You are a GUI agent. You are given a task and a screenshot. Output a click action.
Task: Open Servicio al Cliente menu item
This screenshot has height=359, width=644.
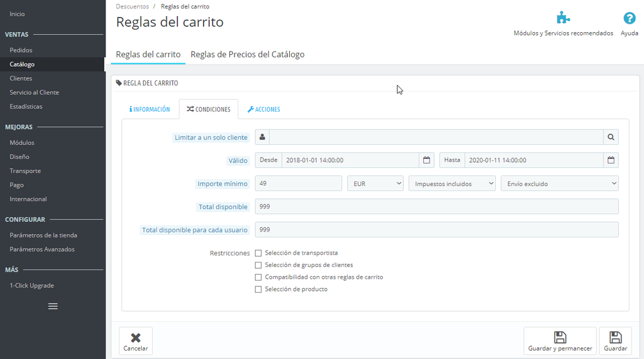(35, 92)
